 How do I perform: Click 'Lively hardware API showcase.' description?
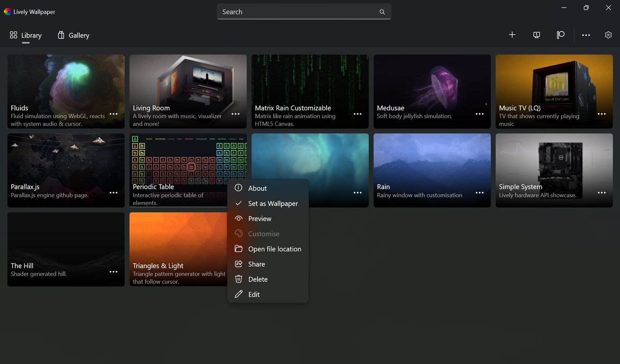click(x=537, y=195)
